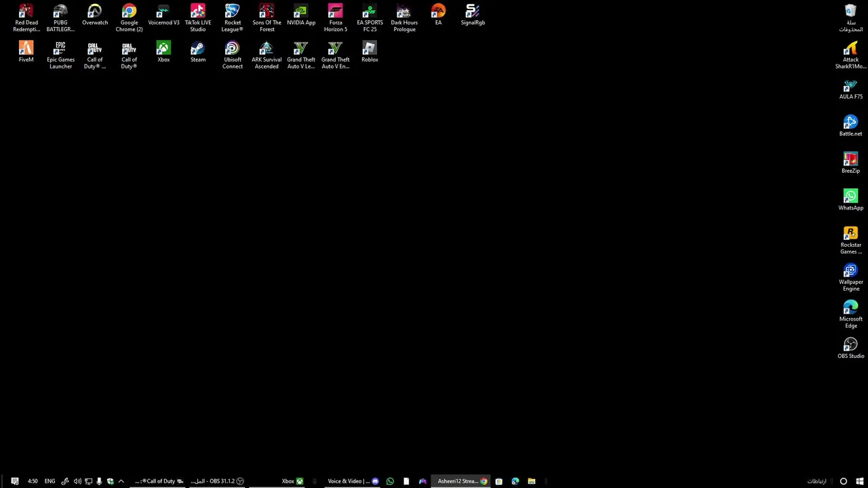Viewport: 868px width, 488px height.
Task: Select the Roblox desktop icon
Action: [x=370, y=52]
